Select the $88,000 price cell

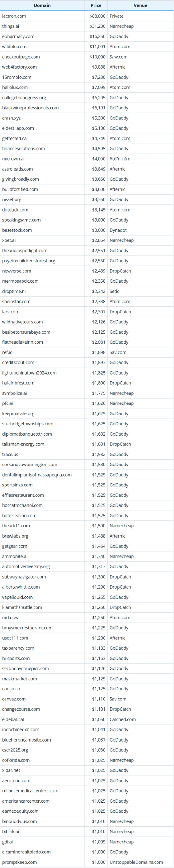click(x=98, y=16)
